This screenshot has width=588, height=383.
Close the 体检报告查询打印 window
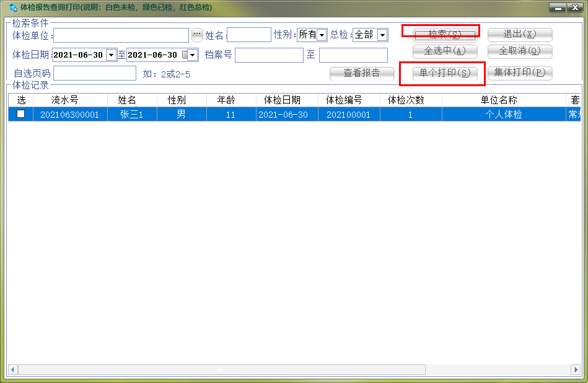pyautogui.click(x=575, y=7)
